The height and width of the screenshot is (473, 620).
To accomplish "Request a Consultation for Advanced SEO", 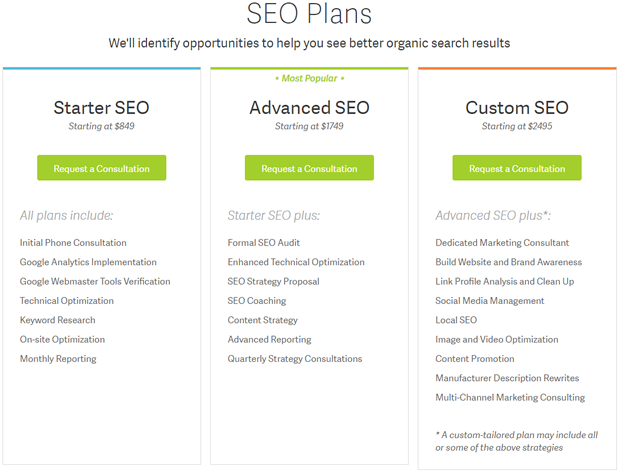I will coord(309,168).
